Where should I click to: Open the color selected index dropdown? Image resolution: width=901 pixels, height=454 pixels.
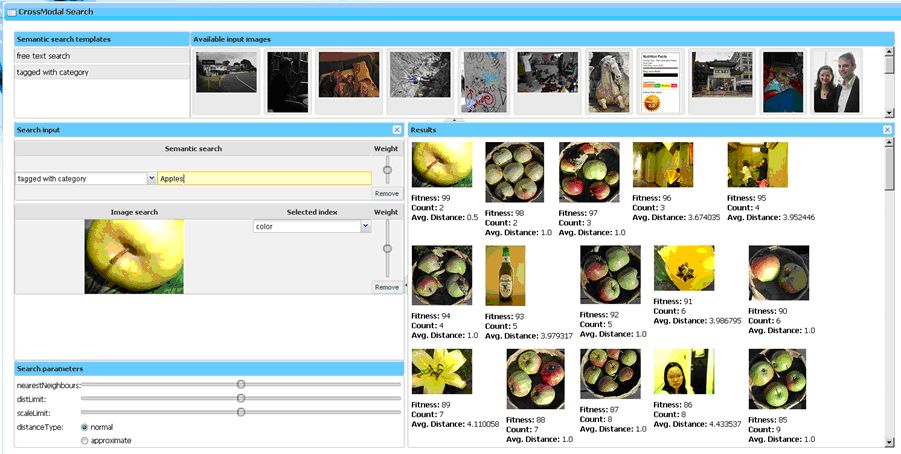click(365, 226)
